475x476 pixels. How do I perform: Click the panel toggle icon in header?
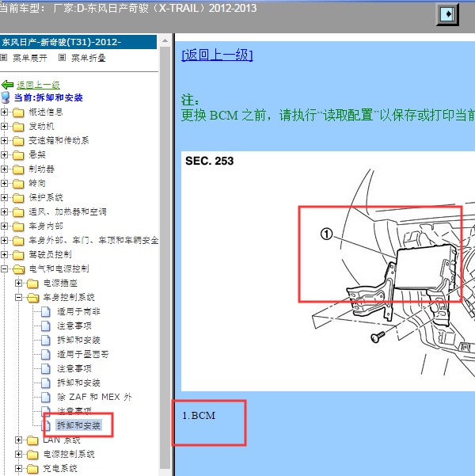(x=448, y=14)
